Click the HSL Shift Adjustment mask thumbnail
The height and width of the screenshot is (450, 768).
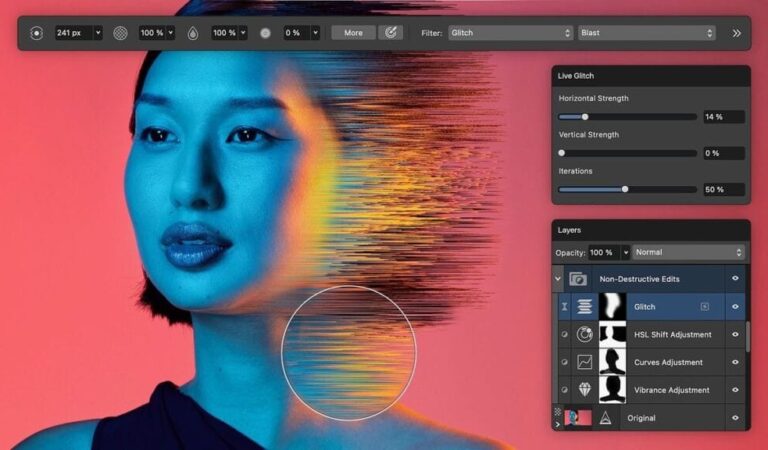[x=612, y=334]
